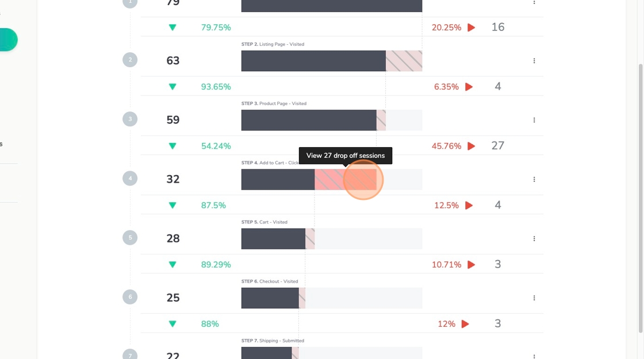This screenshot has height=359, width=644.
Task: View the 27 drop off sessions tooltip
Action: (x=345, y=156)
